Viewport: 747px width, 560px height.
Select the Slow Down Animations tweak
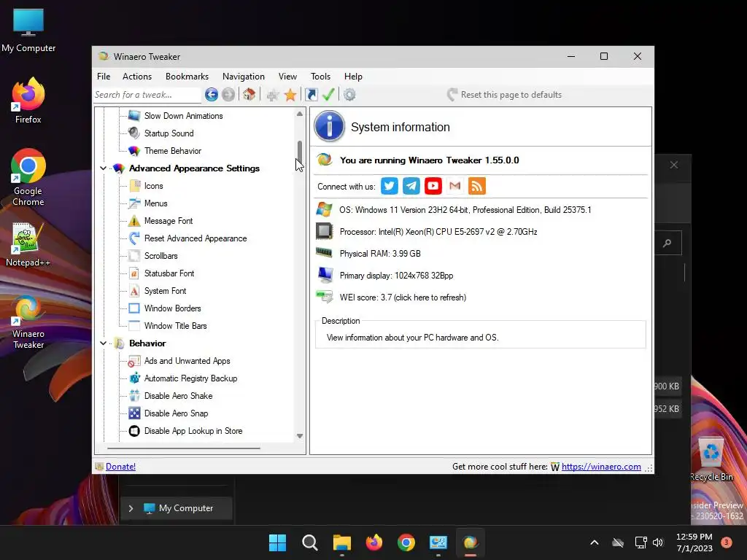[183, 116]
